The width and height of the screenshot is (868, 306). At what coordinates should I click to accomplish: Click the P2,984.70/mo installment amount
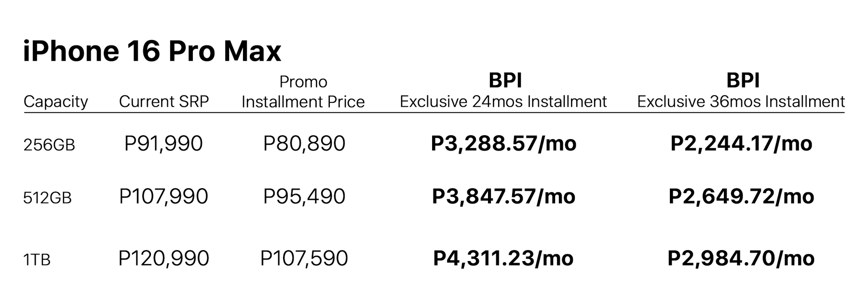click(741, 259)
